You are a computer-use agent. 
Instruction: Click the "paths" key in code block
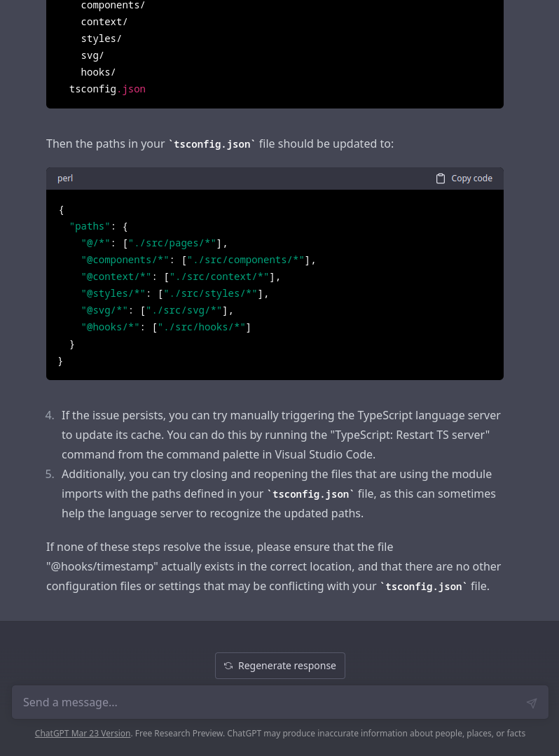point(90,227)
